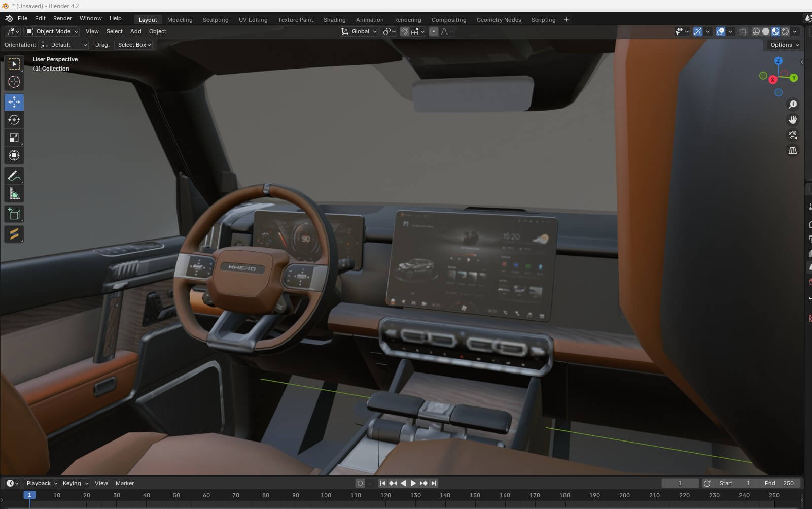Select the Measure tool
The height and width of the screenshot is (509, 812).
(x=14, y=194)
